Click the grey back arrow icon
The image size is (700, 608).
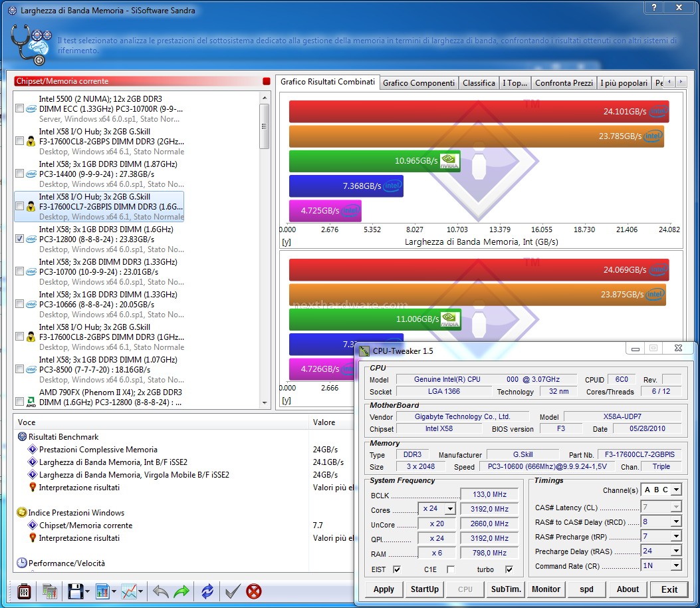pos(161,592)
